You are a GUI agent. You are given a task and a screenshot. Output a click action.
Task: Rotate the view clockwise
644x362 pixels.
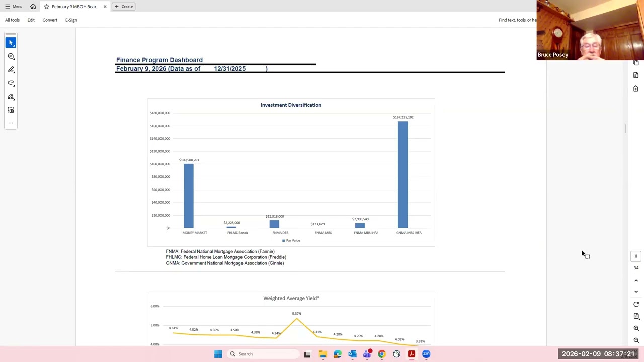click(x=636, y=304)
